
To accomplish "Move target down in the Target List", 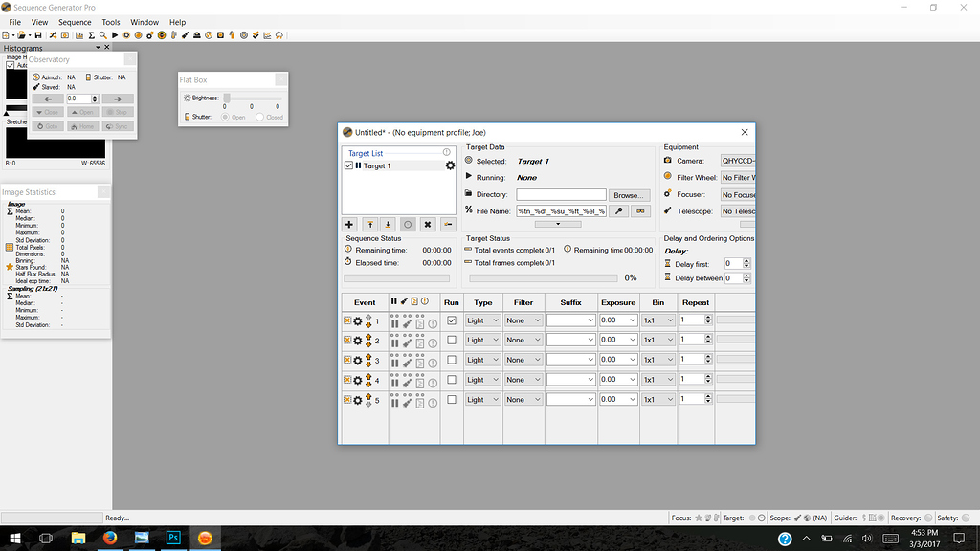I will (388, 224).
